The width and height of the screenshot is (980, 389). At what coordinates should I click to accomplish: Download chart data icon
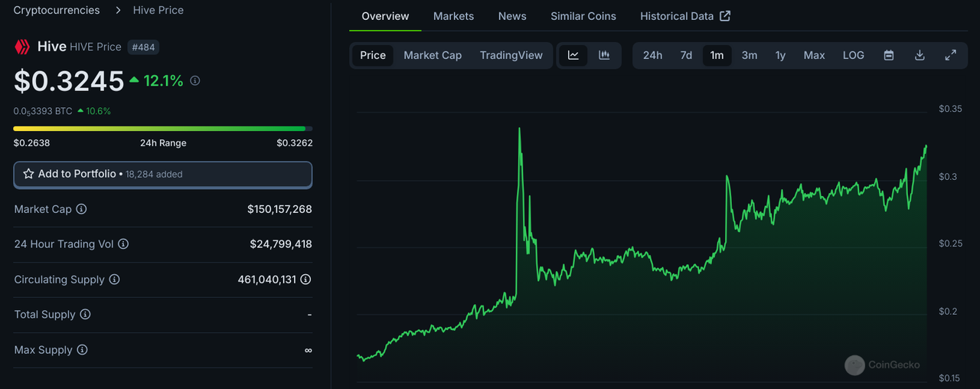920,55
